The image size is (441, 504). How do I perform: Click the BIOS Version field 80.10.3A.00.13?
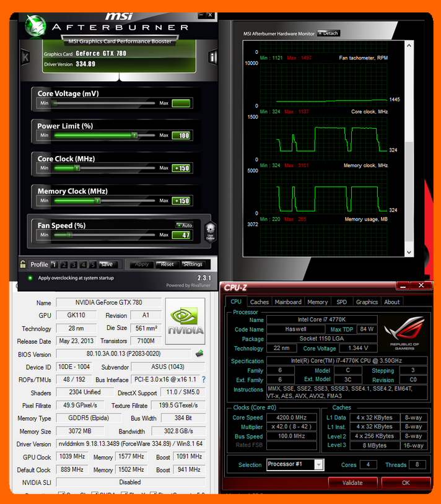point(123,354)
